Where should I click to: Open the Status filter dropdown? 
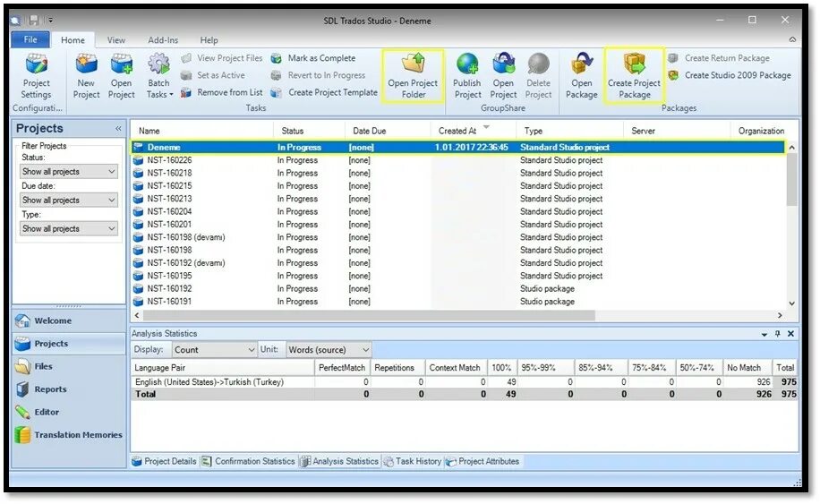click(69, 172)
